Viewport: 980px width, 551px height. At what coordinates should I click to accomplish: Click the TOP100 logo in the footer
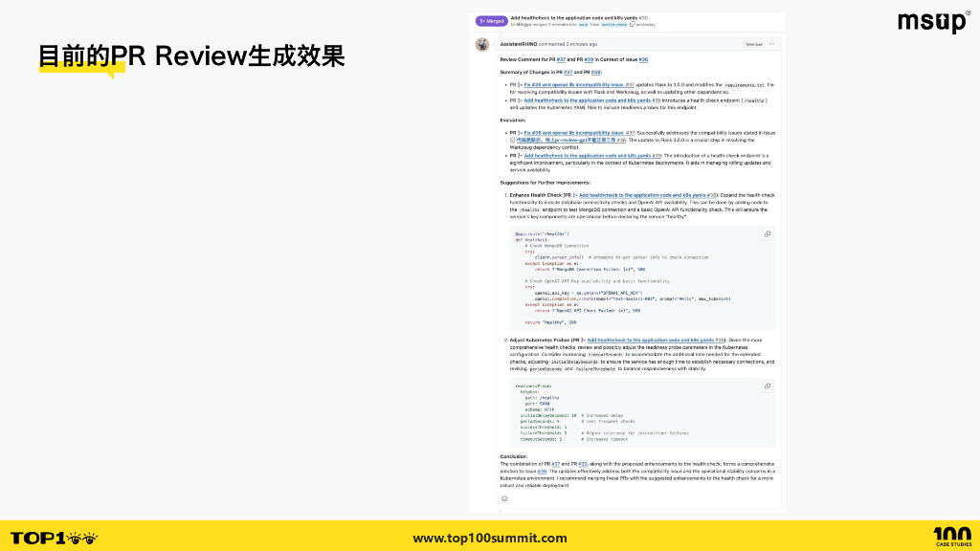tap(54, 538)
